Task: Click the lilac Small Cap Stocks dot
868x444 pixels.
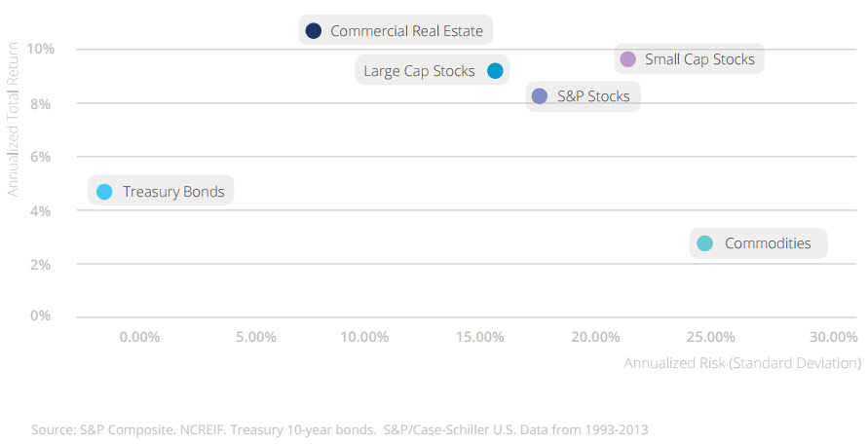Action: tap(627, 59)
